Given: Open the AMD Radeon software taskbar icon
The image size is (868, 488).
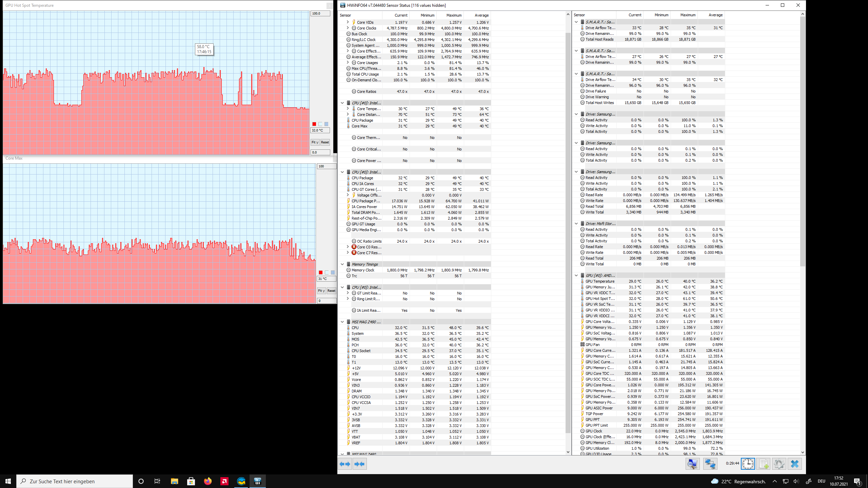Looking at the screenshot, I should click(224, 481).
